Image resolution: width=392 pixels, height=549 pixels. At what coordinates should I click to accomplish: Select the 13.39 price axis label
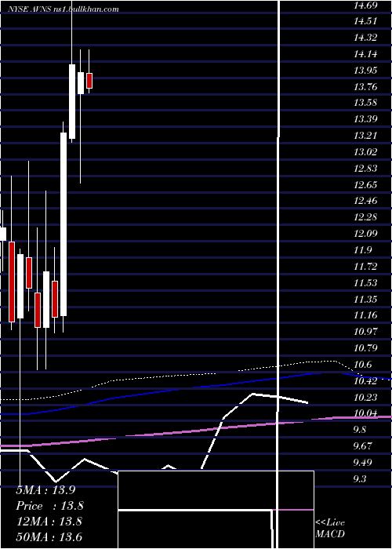365,119
